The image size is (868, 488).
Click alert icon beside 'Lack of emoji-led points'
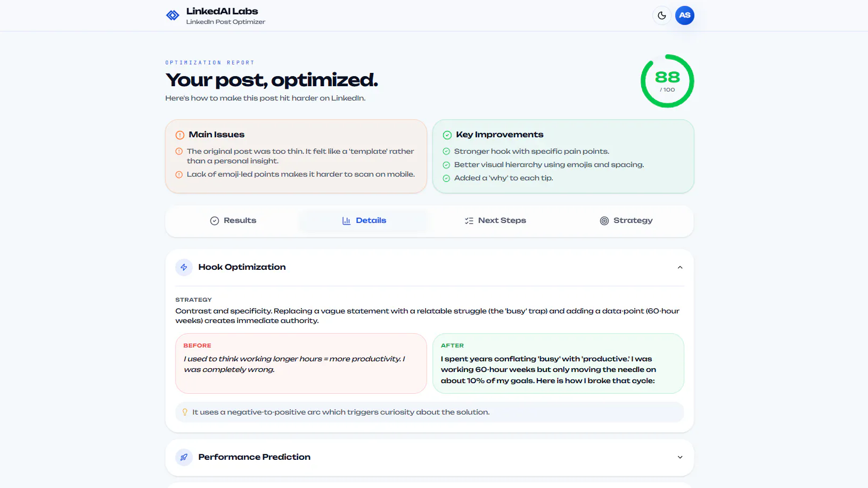click(x=179, y=175)
